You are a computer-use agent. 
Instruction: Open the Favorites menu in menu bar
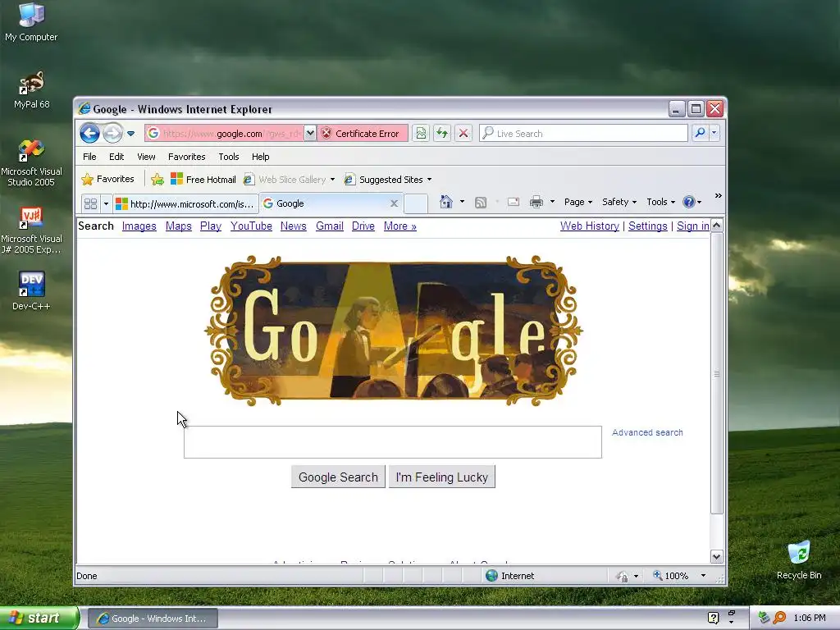186,157
